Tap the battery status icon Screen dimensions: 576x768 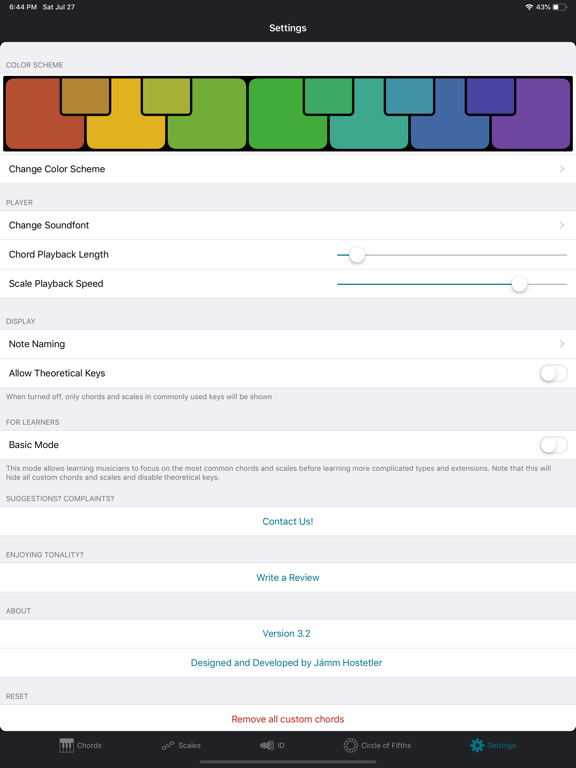click(559, 7)
